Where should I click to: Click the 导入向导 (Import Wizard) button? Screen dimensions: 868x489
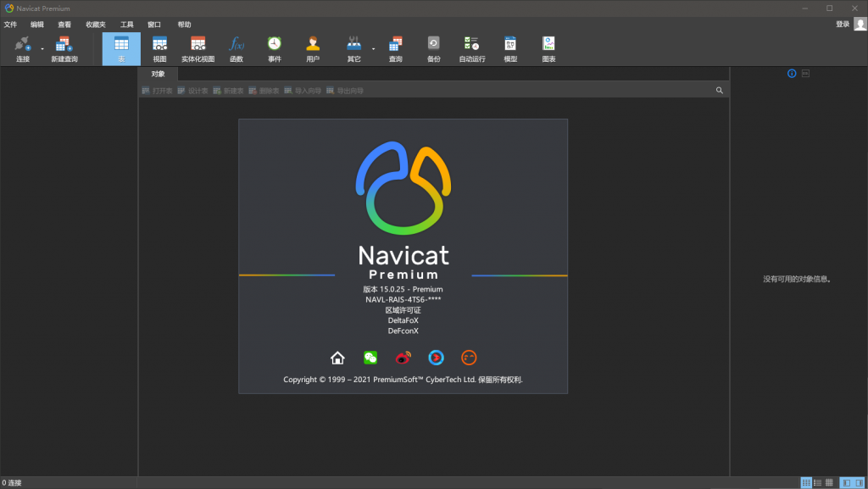tap(303, 91)
